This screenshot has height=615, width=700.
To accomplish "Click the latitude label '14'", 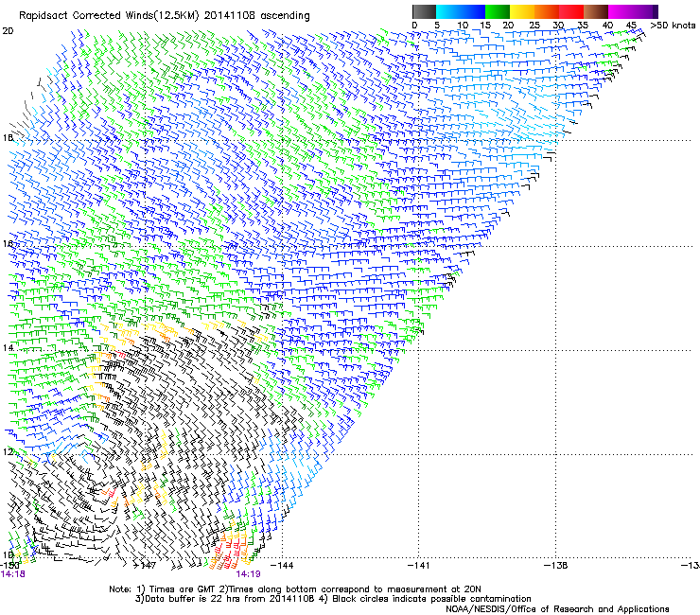I will pyautogui.click(x=8, y=347).
